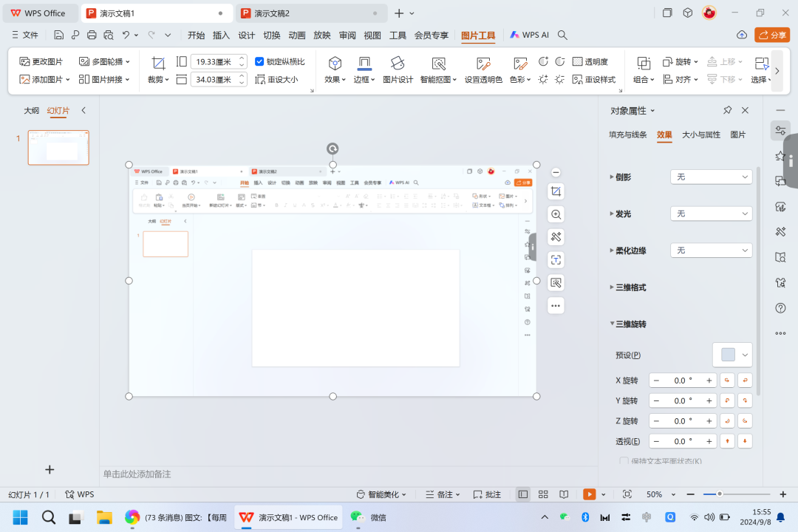Open the 柔化边缘 dropdown set to 无
The width and height of the screenshot is (798, 532).
click(x=711, y=250)
